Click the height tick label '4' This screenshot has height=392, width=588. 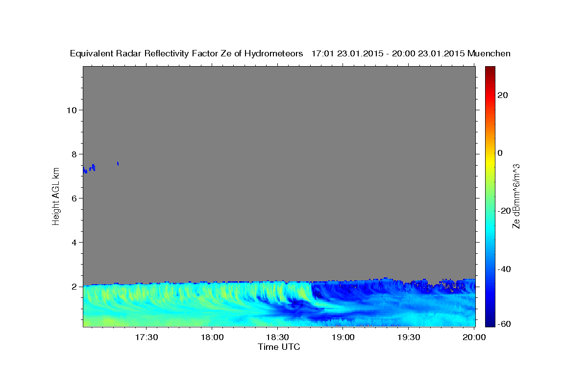pos(74,242)
